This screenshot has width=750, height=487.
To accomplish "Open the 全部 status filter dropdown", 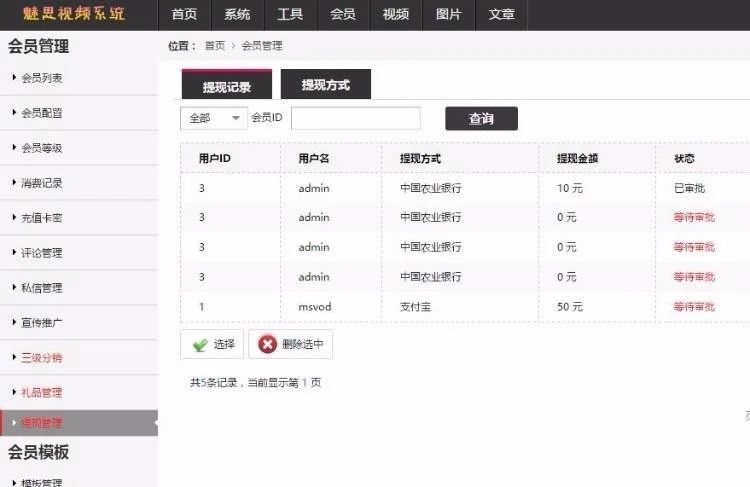I will [x=213, y=118].
